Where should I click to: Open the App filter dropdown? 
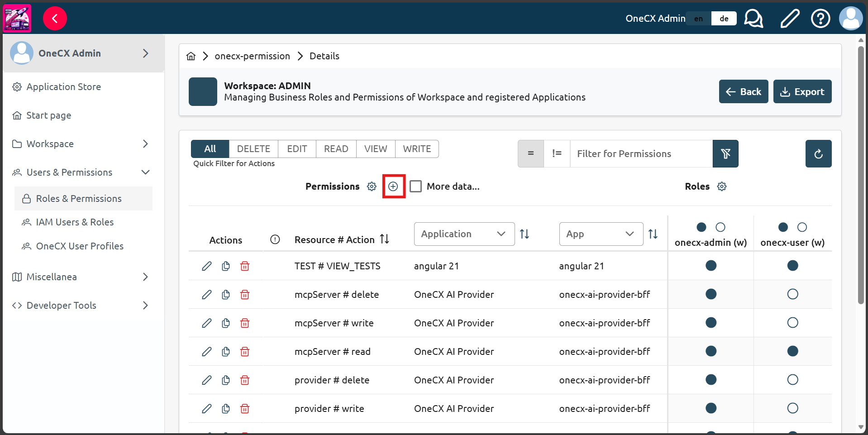[601, 234]
